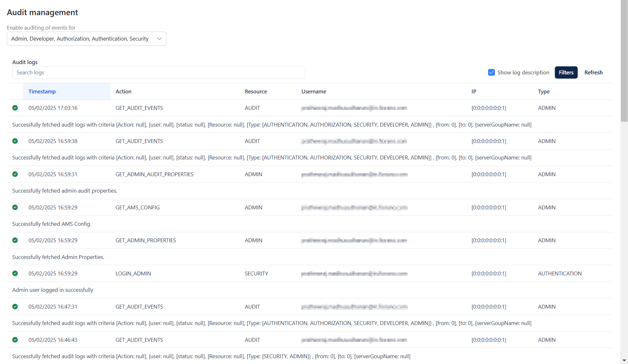Click the Username column header
The width and height of the screenshot is (628, 364).
(x=314, y=91)
